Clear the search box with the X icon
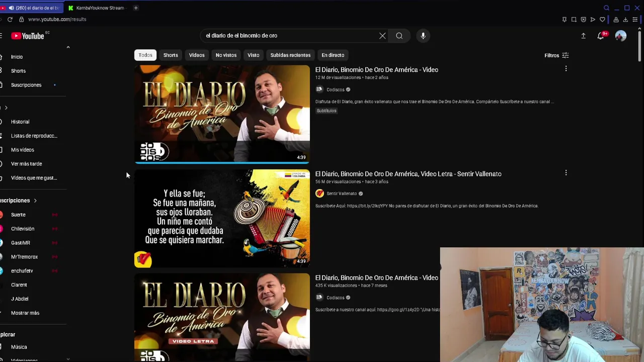Viewport: 644px width, 362px height. click(382, 36)
